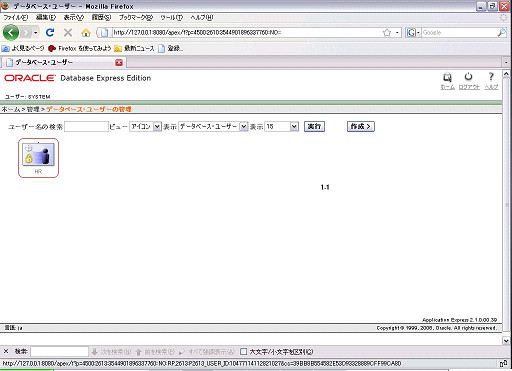The image size is (512, 371).
Task: Click the 作成 > button
Action: (x=361, y=127)
